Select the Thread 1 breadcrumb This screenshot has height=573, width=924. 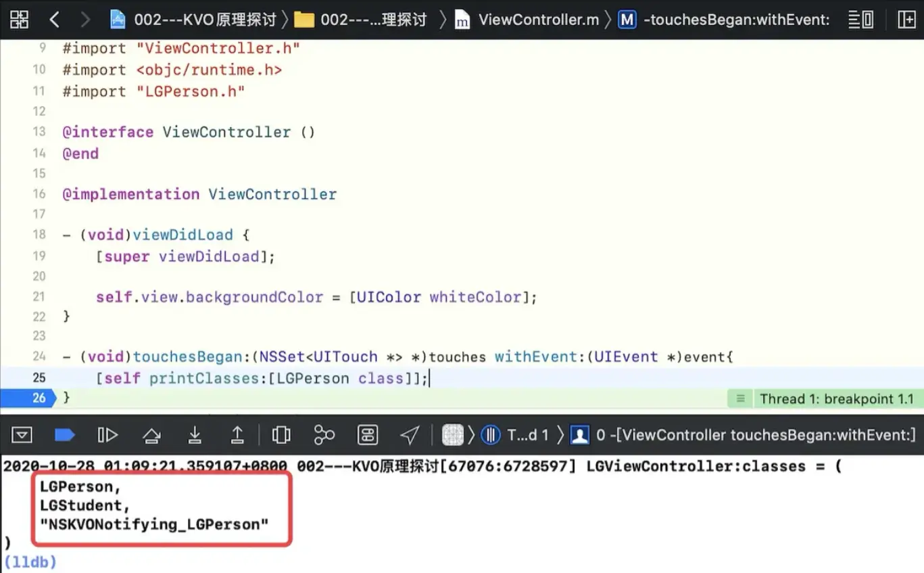515,434
